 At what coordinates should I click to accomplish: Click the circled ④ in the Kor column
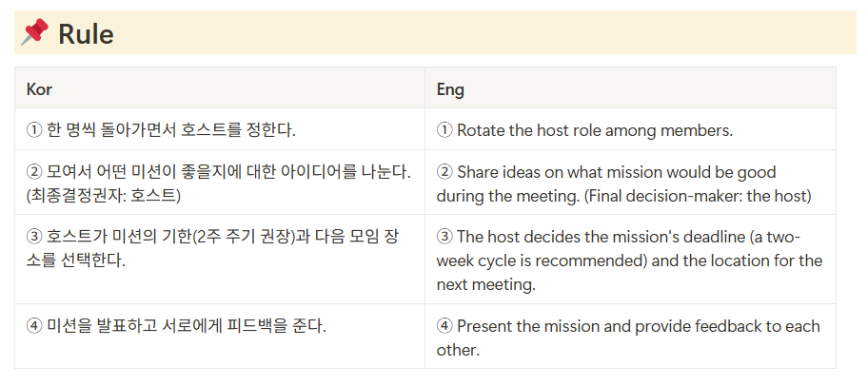[34, 326]
